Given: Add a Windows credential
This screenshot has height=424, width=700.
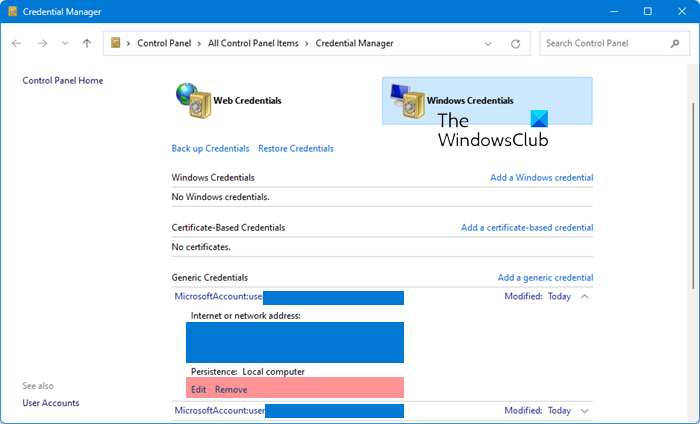Looking at the screenshot, I should point(542,178).
